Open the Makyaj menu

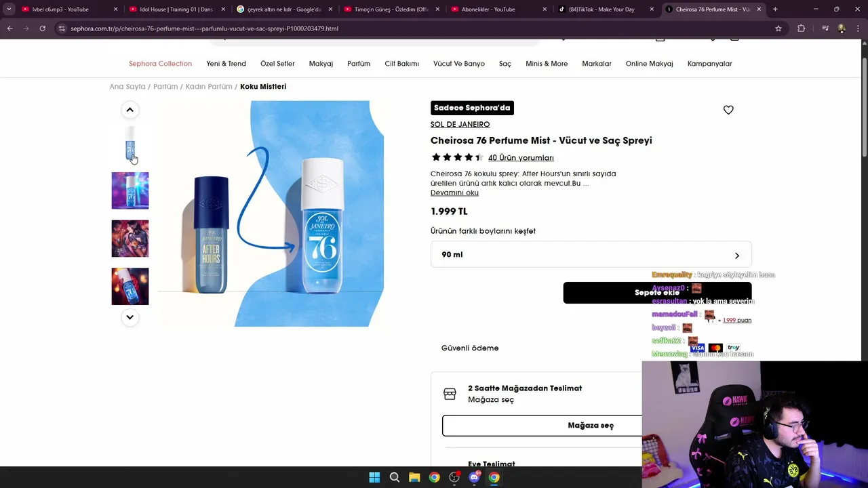click(x=321, y=64)
